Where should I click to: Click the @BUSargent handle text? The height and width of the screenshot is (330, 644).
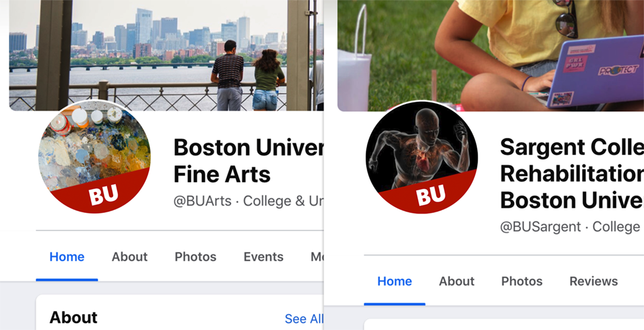pos(540,226)
